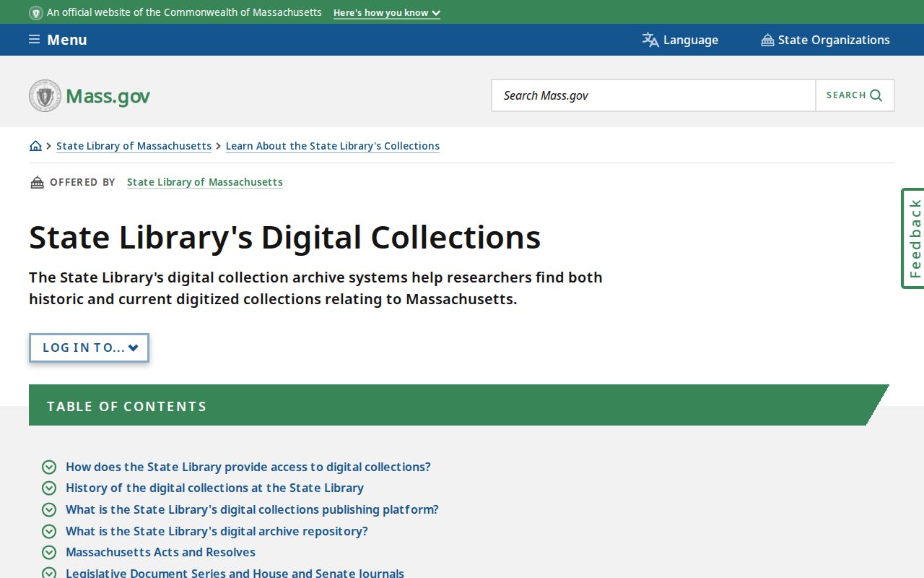Jump to 'How does the State Library provide access' section
924x578 pixels.
click(248, 467)
